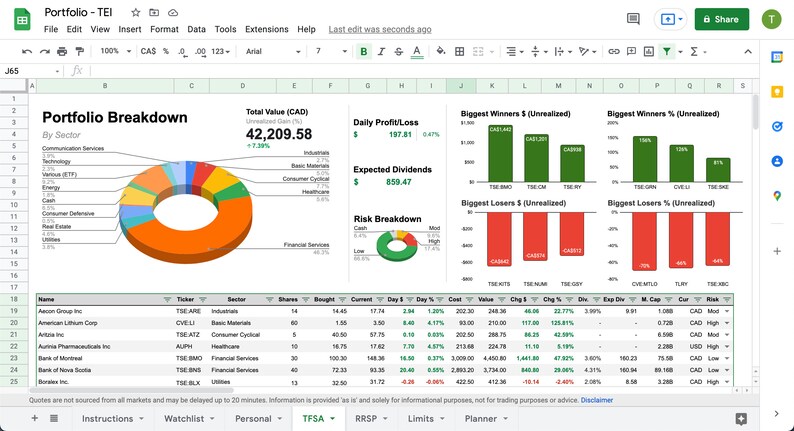The image size is (794, 431).
Task: Open Google Maps side panel
Action: [x=777, y=195]
